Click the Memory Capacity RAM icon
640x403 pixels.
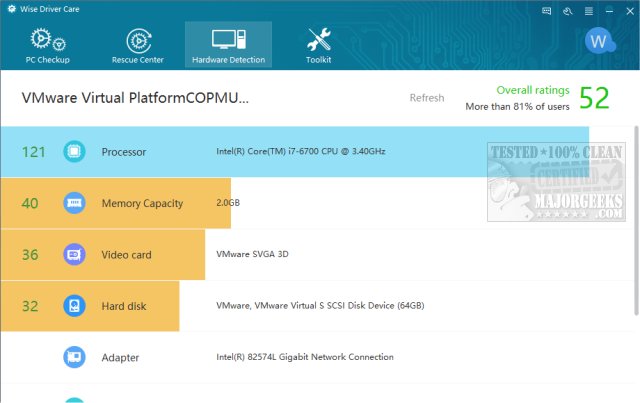[74, 203]
